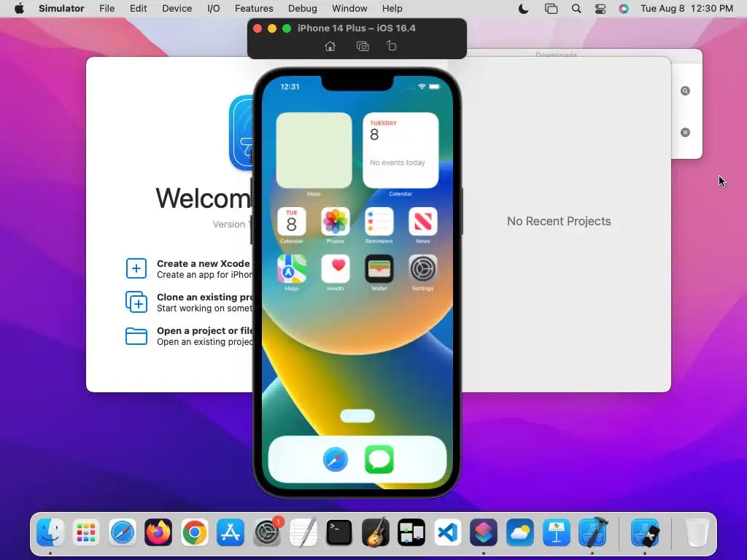Open Visual Studio Code from the Dock
The width and height of the screenshot is (747, 560).
[x=447, y=532]
